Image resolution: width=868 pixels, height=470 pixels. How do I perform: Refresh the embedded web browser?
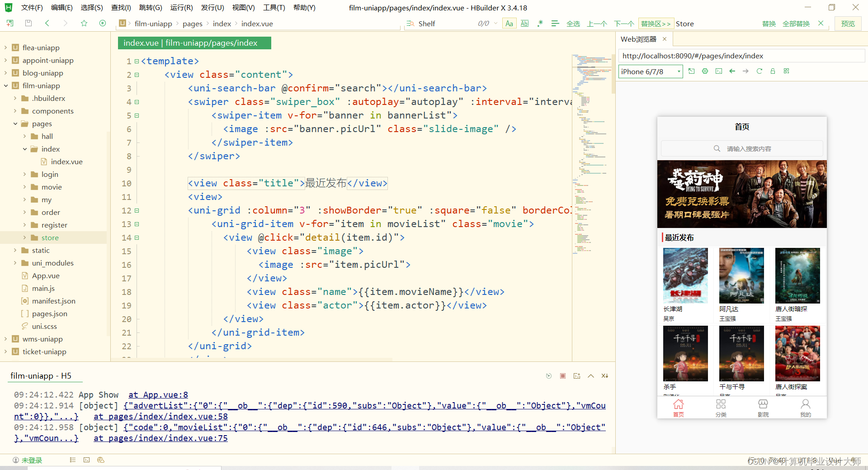[759, 71]
